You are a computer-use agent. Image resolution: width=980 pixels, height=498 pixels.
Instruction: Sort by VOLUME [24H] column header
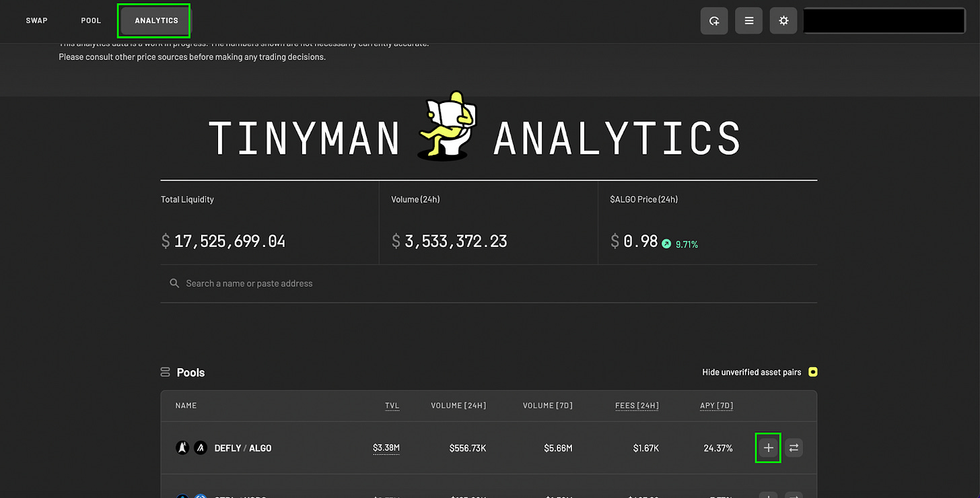[458, 406]
